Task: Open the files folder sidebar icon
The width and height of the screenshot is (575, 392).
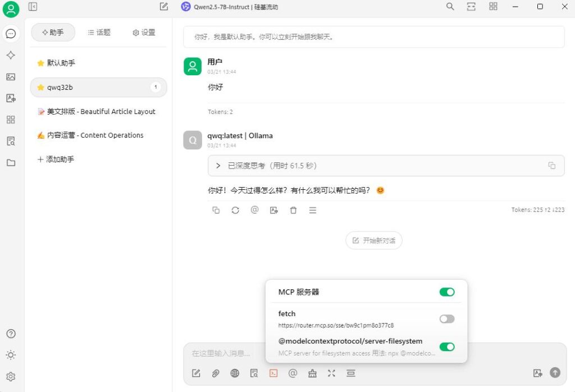Action: (x=11, y=162)
